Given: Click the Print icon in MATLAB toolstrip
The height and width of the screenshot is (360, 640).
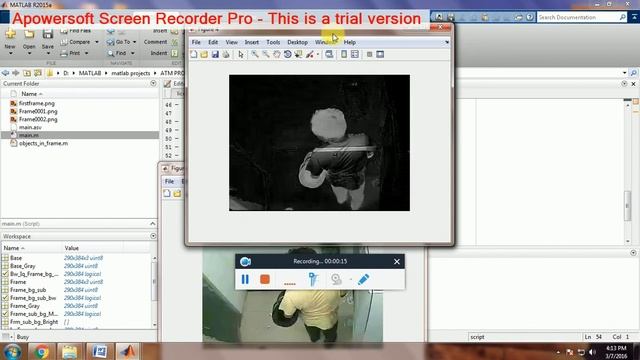Looking at the screenshot, I should 64,53.
